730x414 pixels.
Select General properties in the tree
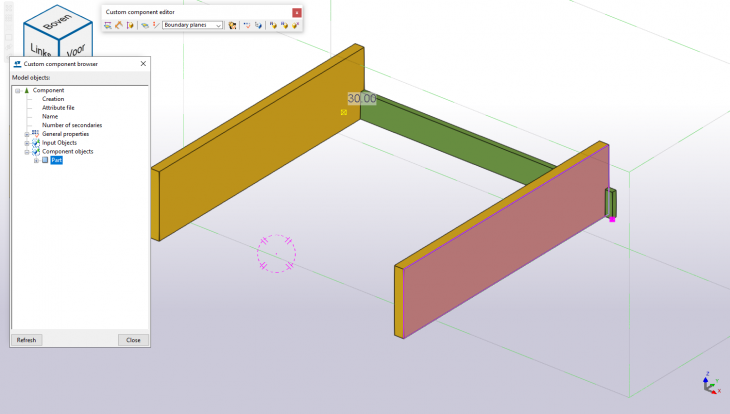coord(65,134)
